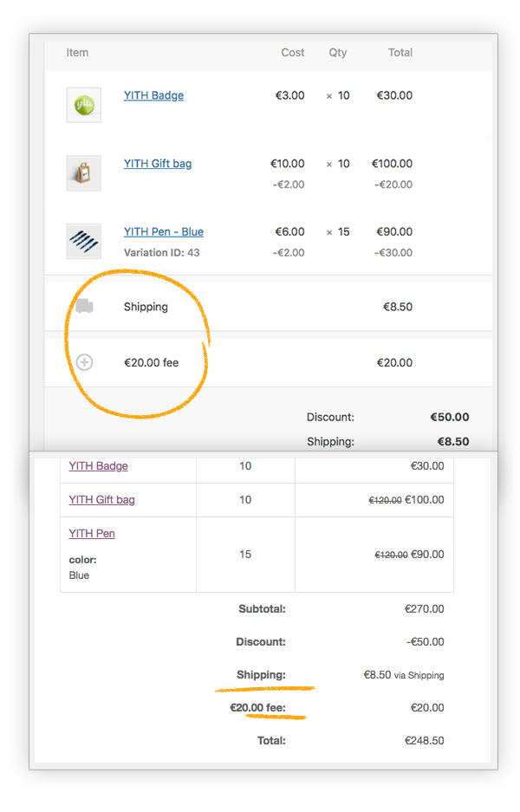The image size is (520, 812).
Task: Open the YITH Badge link in the order items
Action: pyautogui.click(x=153, y=95)
